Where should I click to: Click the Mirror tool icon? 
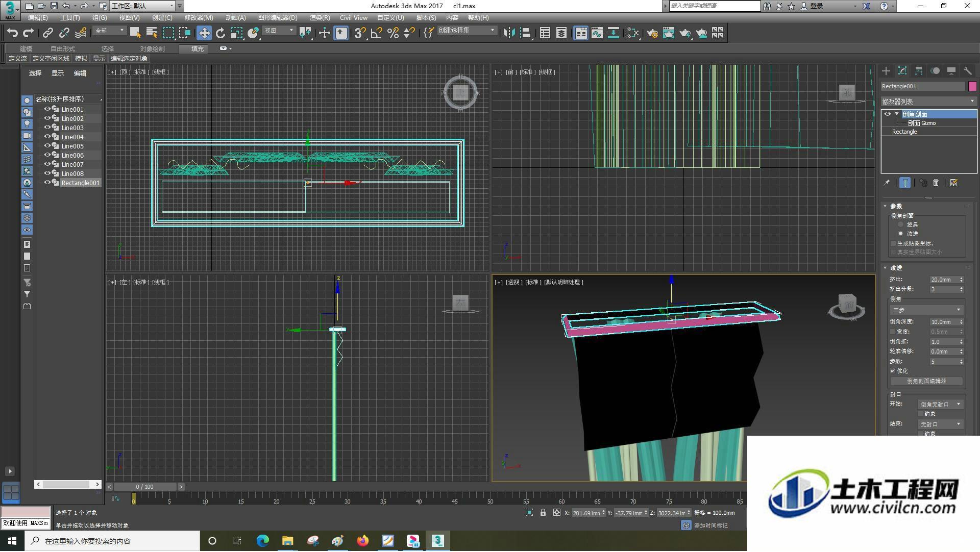pyautogui.click(x=509, y=33)
